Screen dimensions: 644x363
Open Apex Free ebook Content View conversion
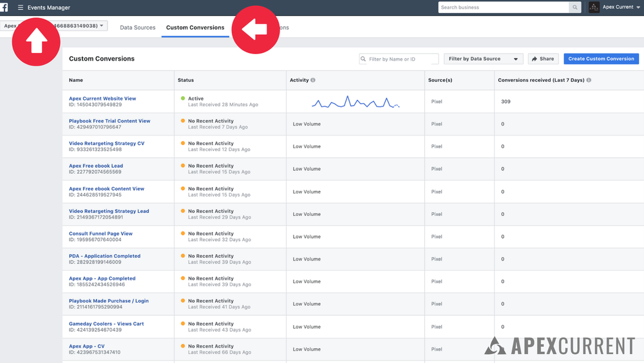click(x=106, y=189)
